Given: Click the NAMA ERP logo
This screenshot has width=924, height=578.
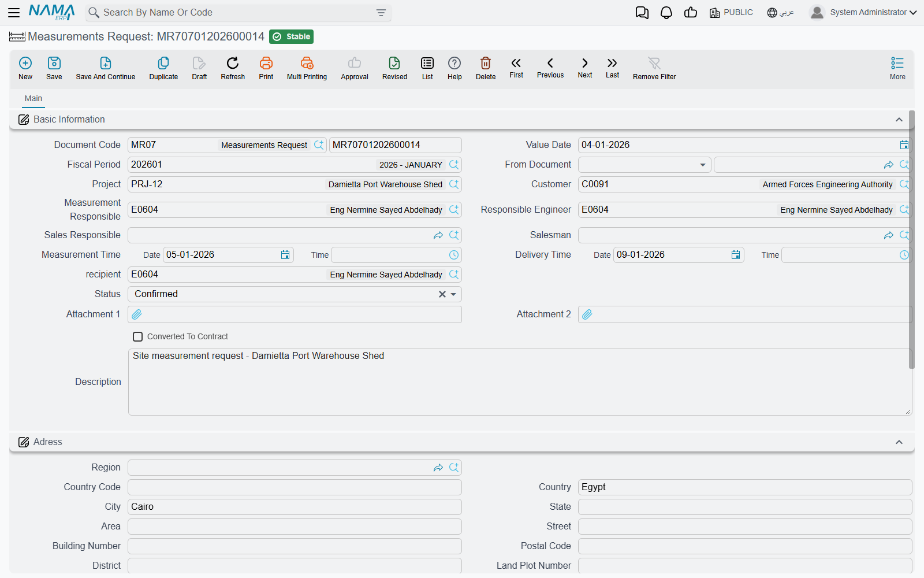Looking at the screenshot, I should click(x=52, y=12).
